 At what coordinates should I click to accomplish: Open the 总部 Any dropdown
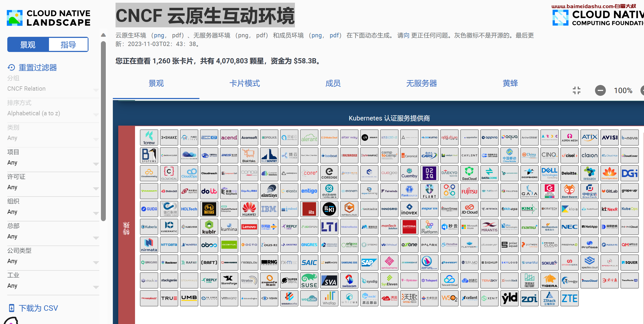coord(53,237)
